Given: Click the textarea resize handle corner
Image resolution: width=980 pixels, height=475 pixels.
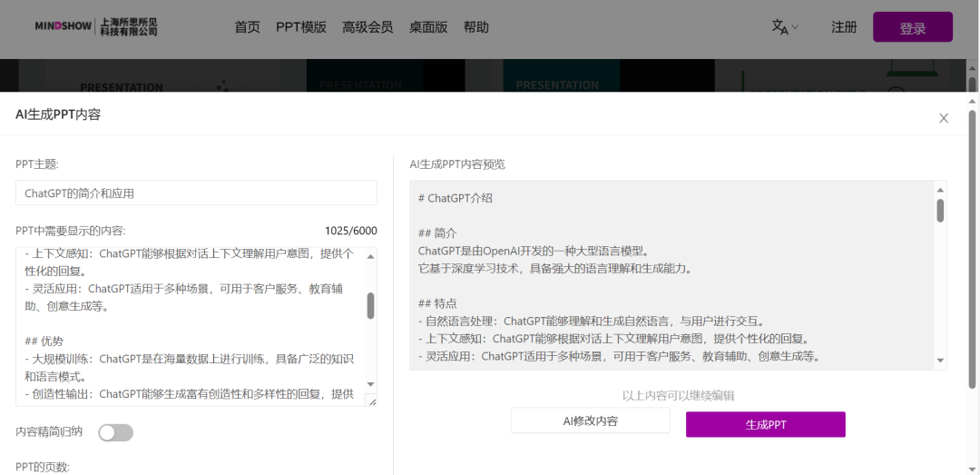Looking at the screenshot, I should point(373,401).
